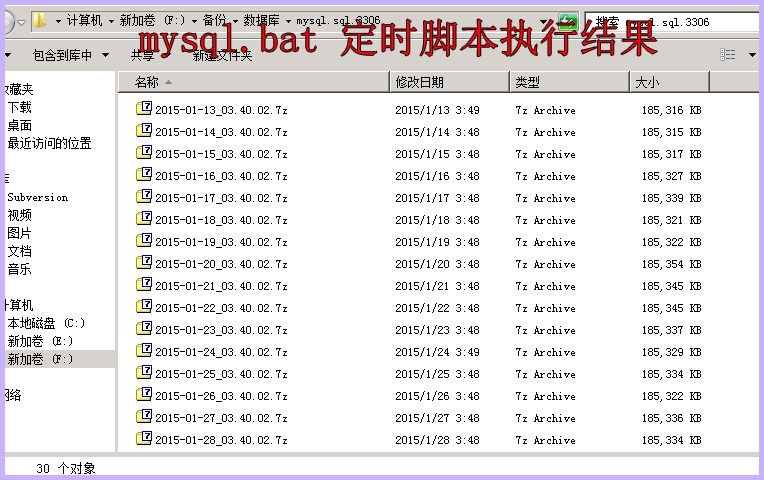Click 新建文件夹 in the toolbar

click(222, 56)
